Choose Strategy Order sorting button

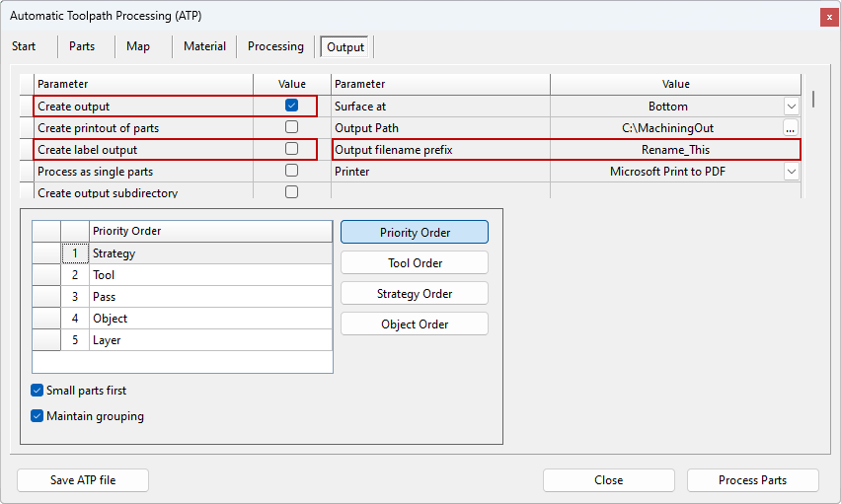415,294
